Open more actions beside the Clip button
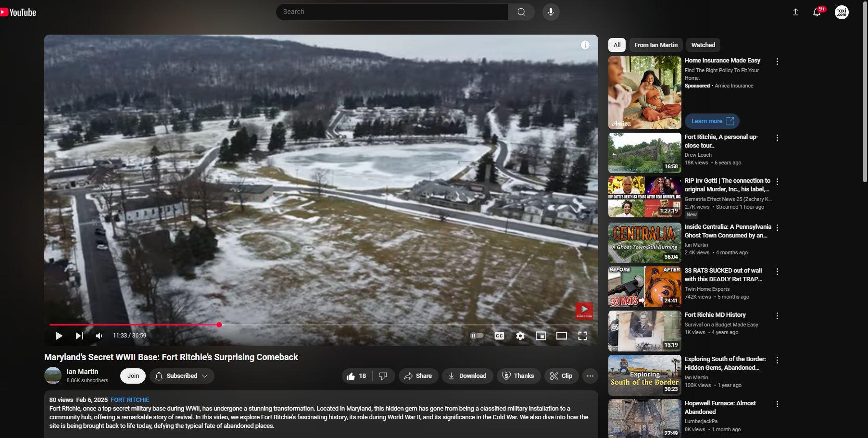The width and height of the screenshot is (868, 438). [x=590, y=376]
